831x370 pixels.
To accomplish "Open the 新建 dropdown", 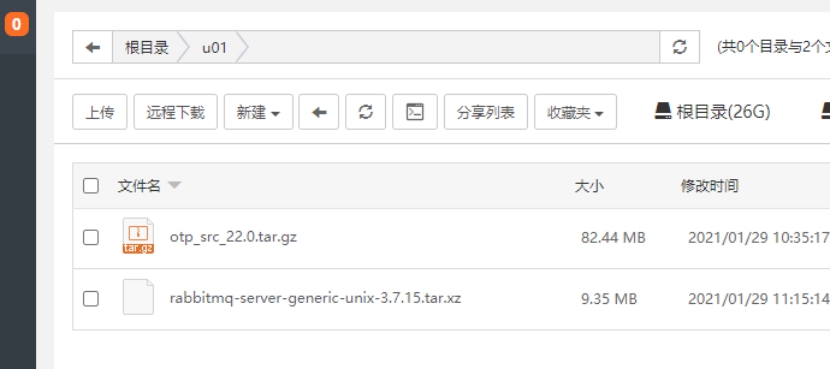I will point(258,112).
